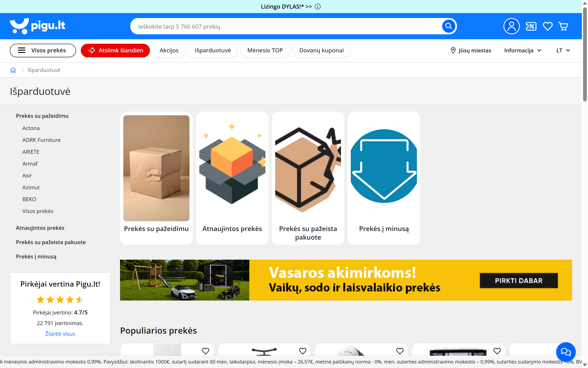
Task: Click the PIRKTI DABAR banner button
Action: pyautogui.click(x=519, y=281)
